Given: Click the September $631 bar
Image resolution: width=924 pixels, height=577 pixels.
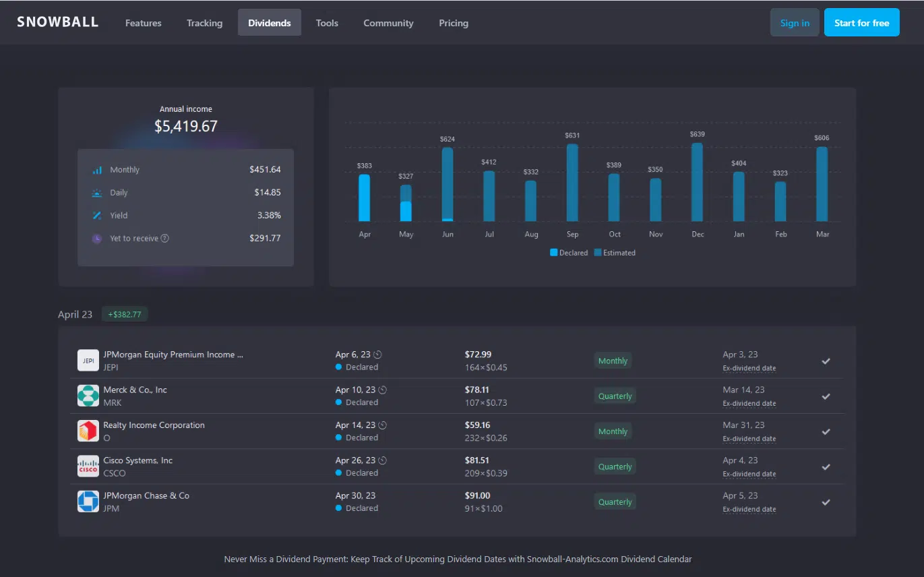Looking at the screenshot, I should tap(572, 183).
